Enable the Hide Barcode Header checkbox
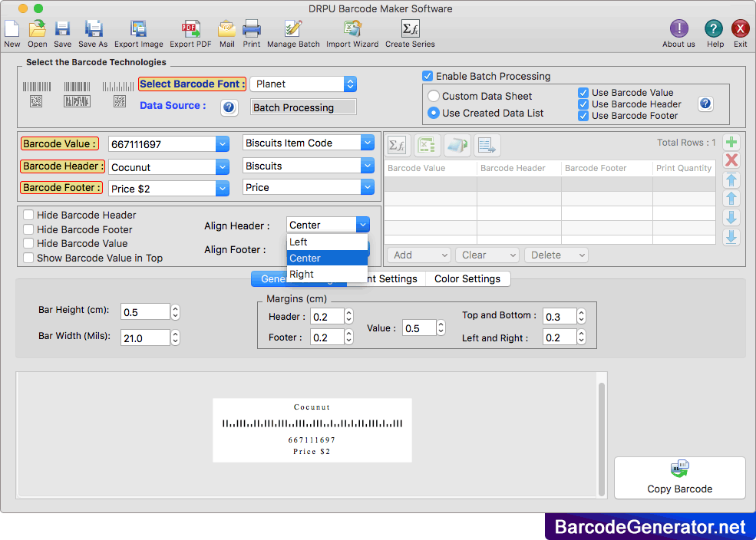The width and height of the screenshot is (756, 540). pos(28,216)
